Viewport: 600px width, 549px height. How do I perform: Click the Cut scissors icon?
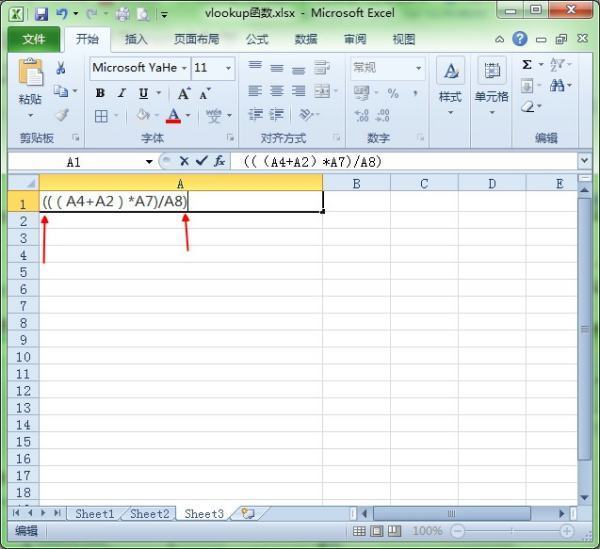[x=60, y=68]
